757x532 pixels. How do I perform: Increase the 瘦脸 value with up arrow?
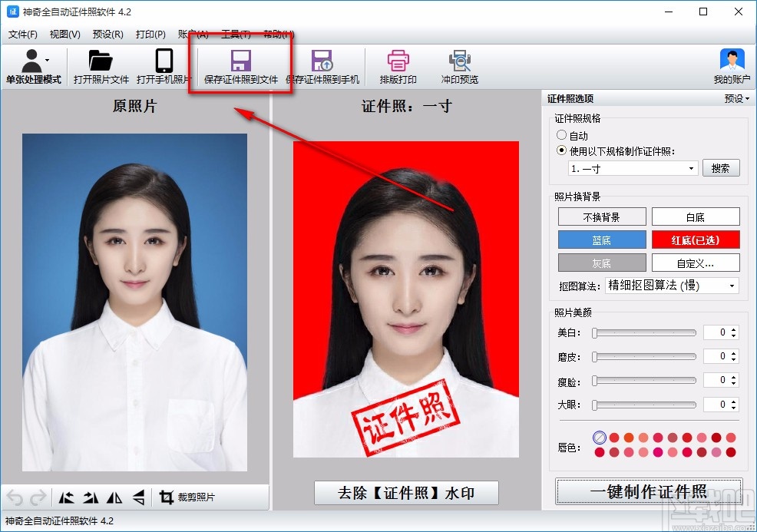click(733, 377)
